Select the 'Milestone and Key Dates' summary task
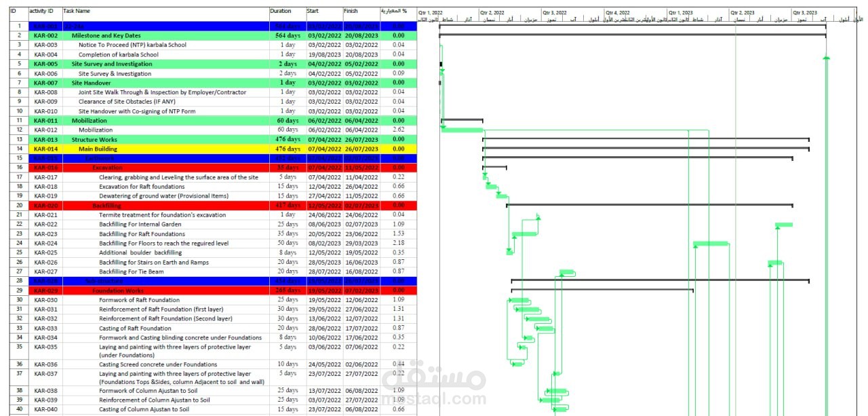Image resolution: width=868 pixels, height=416 pixels. pyautogui.click(x=106, y=35)
